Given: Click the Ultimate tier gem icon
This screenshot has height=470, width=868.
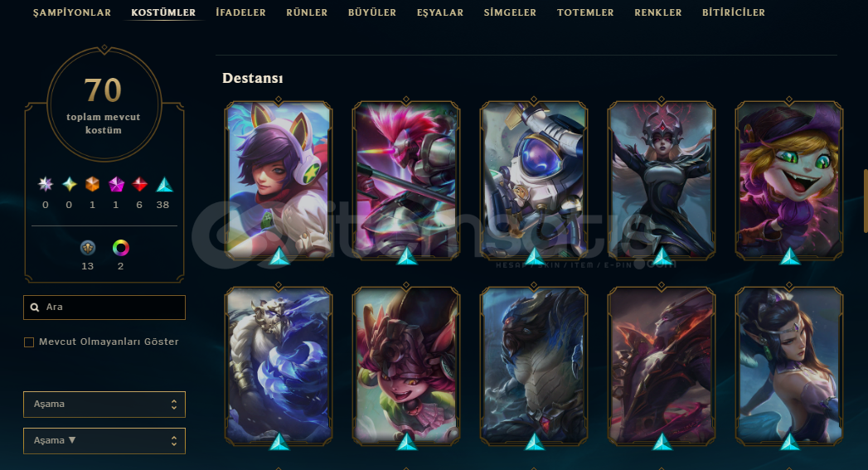Looking at the screenshot, I should (x=46, y=184).
